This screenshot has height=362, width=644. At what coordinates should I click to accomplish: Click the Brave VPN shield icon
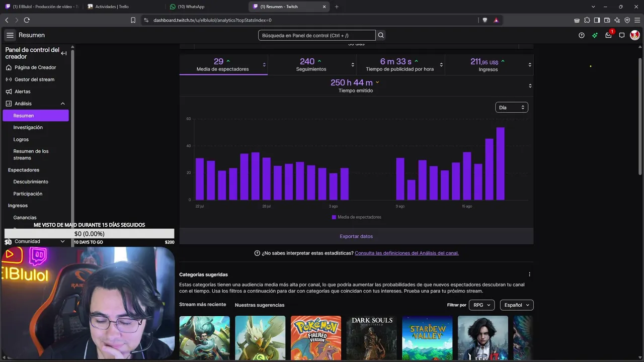tap(627, 20)
